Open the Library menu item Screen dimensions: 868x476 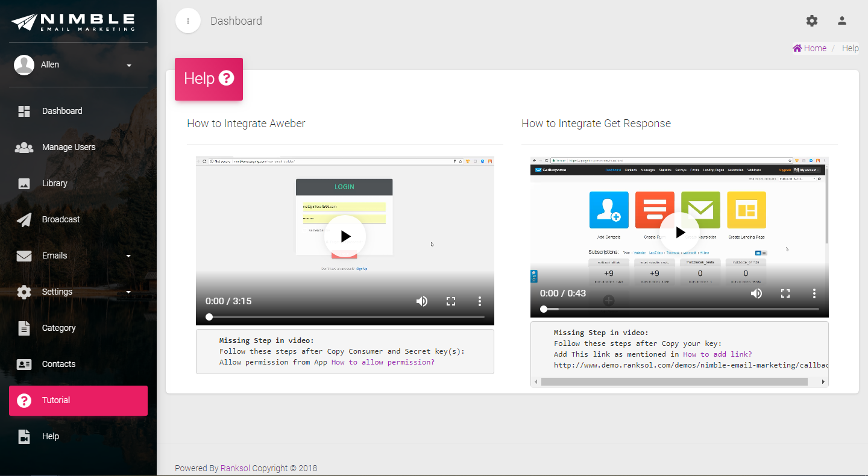[78, 183]
